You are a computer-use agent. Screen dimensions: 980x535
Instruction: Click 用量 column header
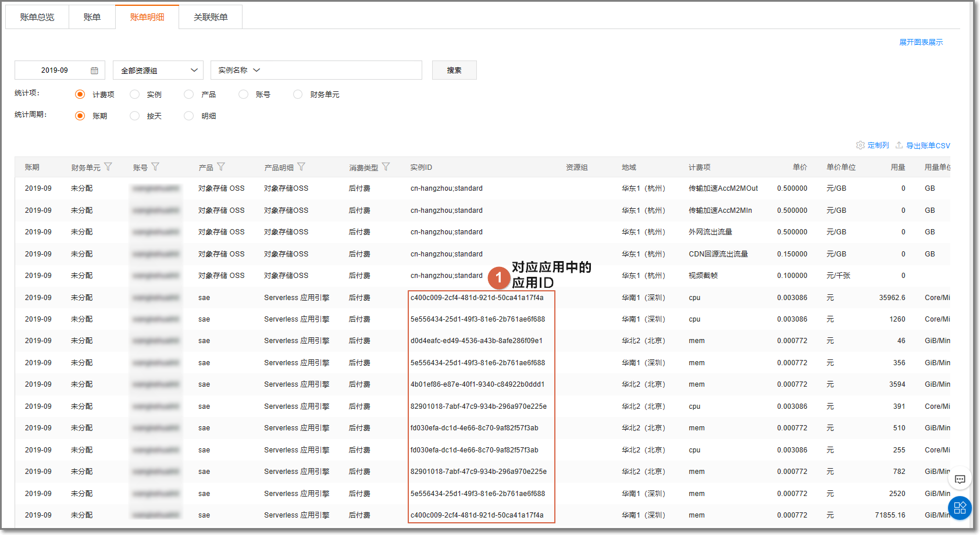point(898,167)
